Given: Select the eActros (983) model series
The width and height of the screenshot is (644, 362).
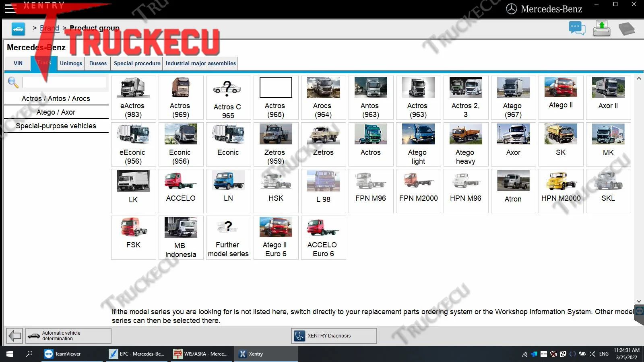Looking at the screenshot, I should 133,98.
